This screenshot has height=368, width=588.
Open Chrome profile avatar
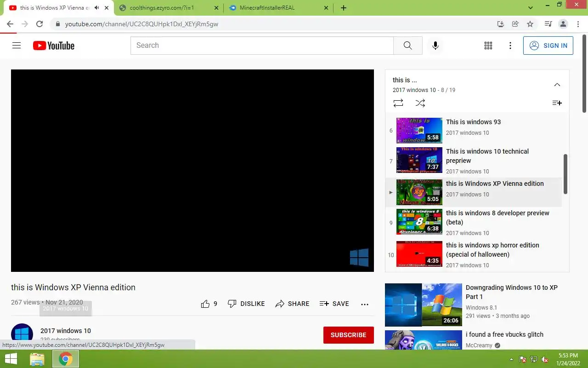tap(563, 24)
